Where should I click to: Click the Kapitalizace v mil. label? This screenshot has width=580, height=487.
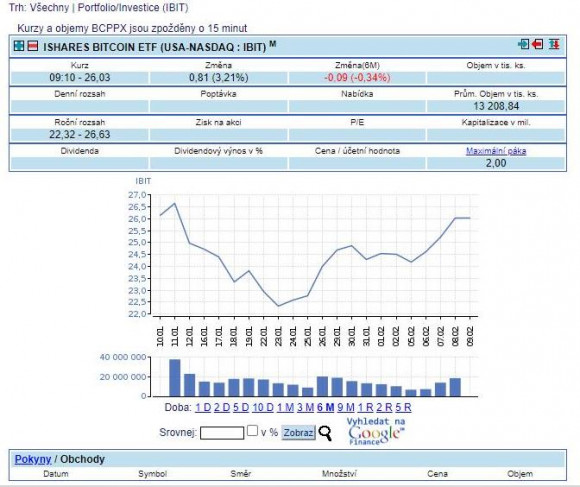point(496,122)
